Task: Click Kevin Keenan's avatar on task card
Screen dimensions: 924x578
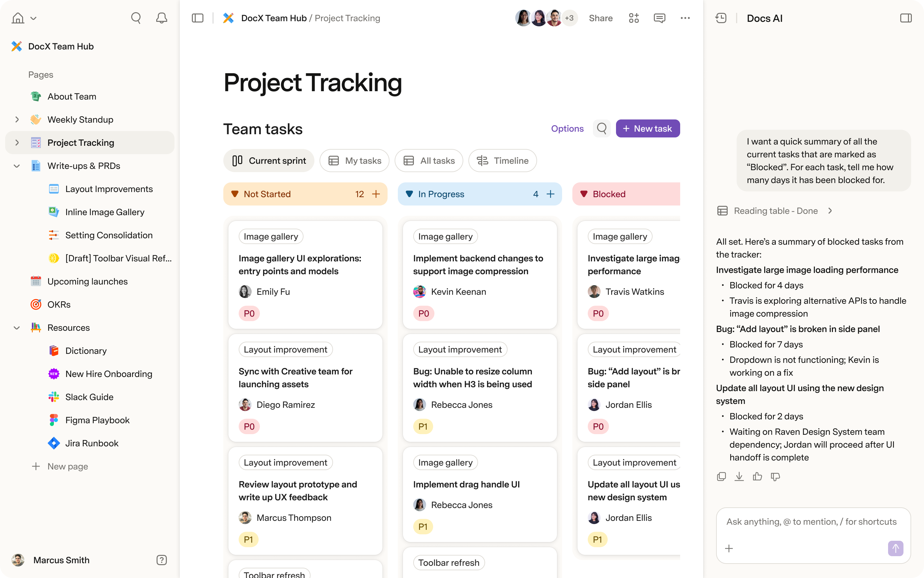Action: [x=419, y=292]
